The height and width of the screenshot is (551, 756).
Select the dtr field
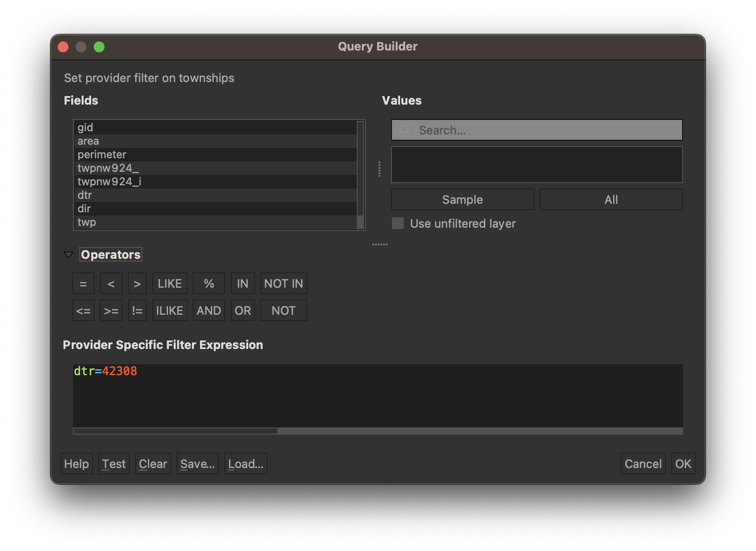coord(215,195)
